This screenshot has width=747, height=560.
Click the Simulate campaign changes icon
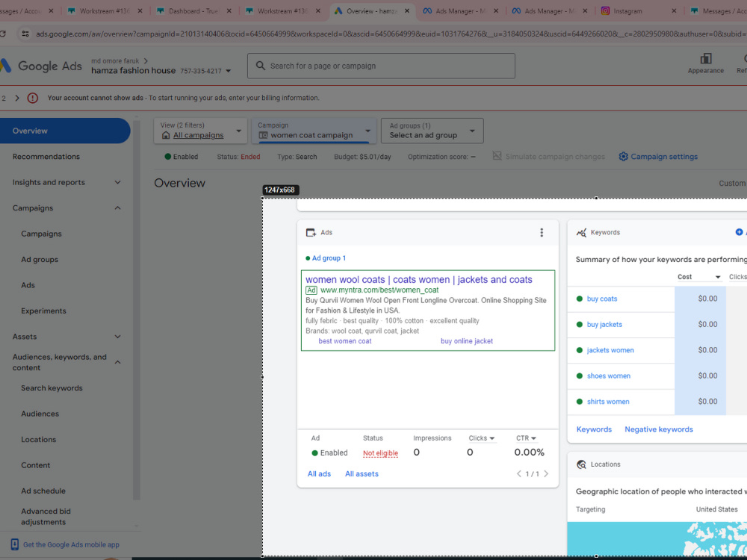(x=497, y=156)
